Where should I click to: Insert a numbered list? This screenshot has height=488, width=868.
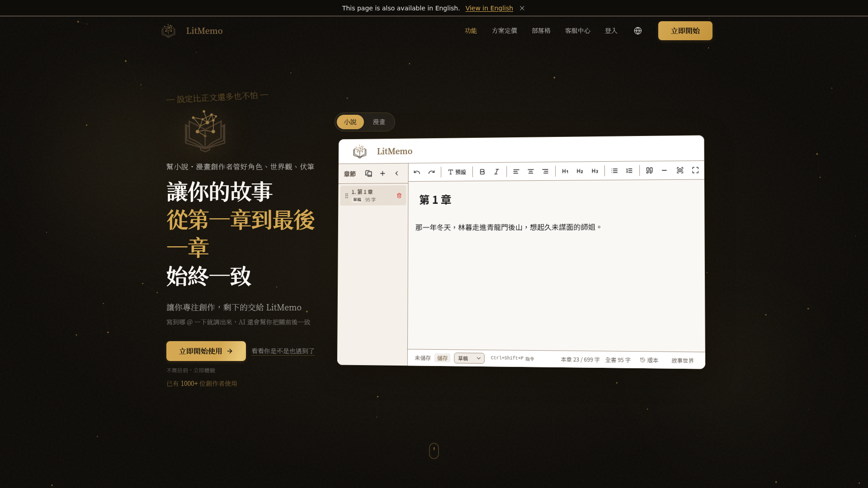pyautogui.click(x=629, y=171)
